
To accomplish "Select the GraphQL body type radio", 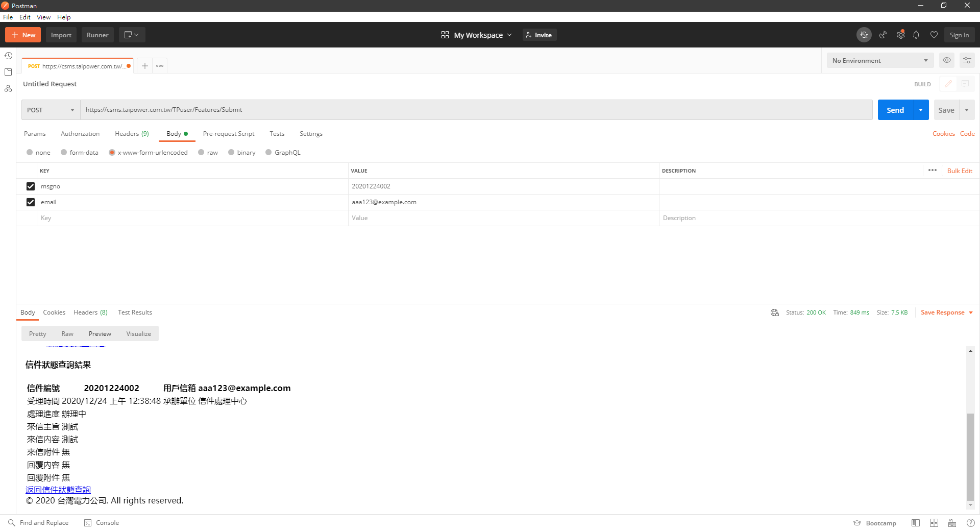I will point(268,152).
